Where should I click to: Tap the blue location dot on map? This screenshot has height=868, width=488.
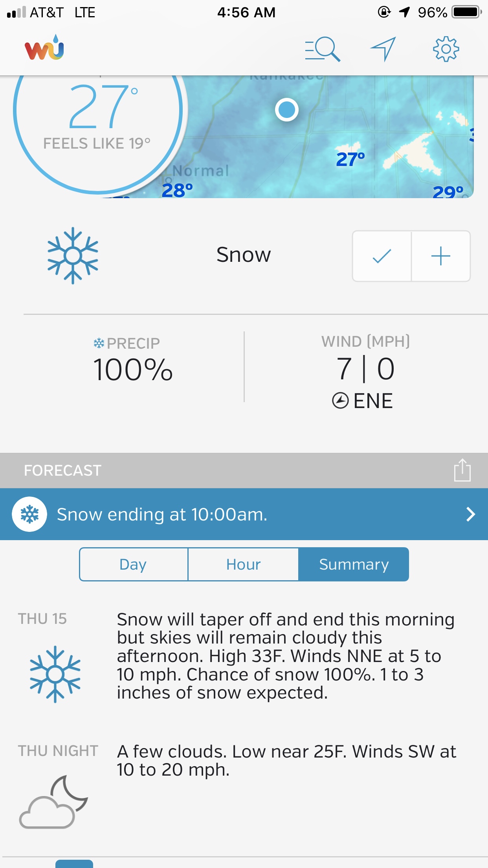pos(287,110)
